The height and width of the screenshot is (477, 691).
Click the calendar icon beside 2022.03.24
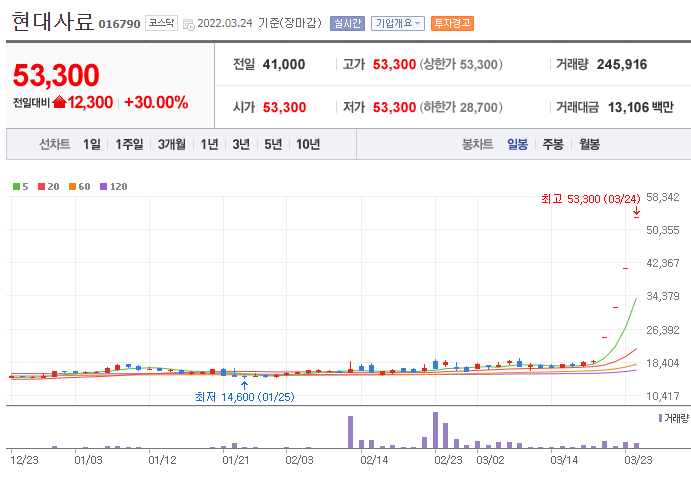coord(189,25)
